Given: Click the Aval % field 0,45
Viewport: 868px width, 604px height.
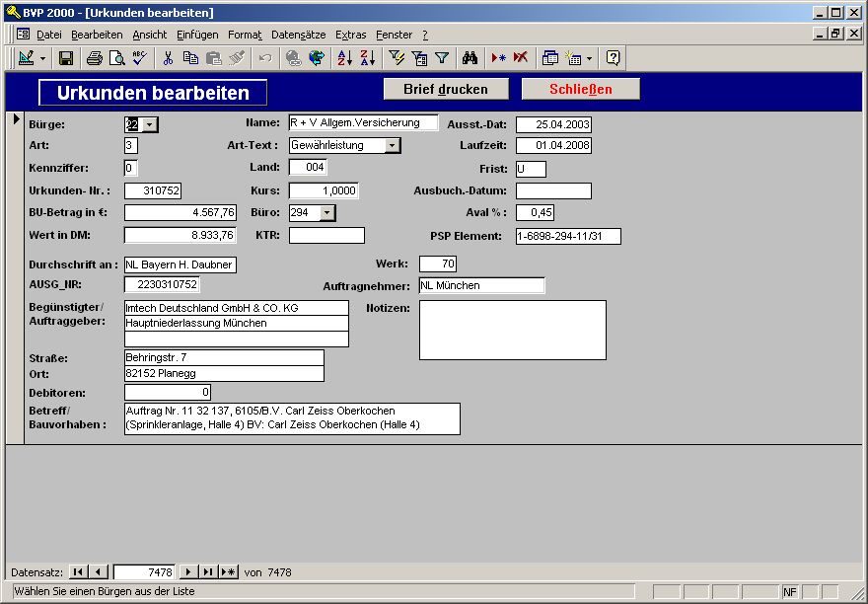Looking at the screenshot, I should (x=535, y=213).
